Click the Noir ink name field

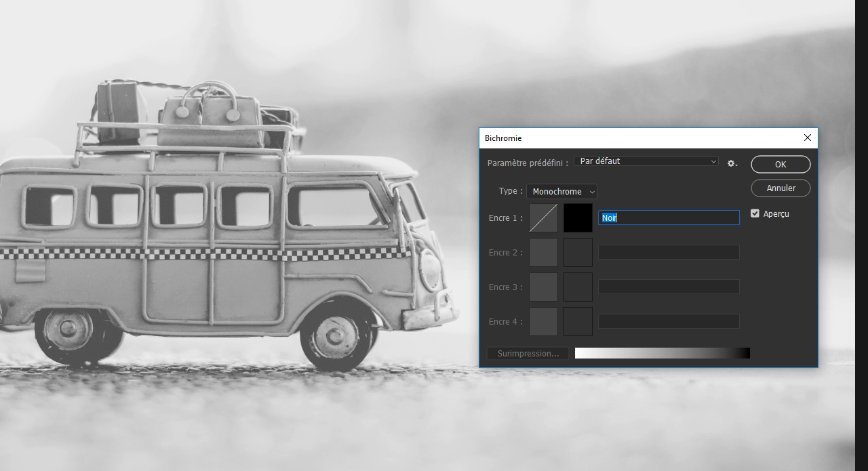tap(669, 218)
